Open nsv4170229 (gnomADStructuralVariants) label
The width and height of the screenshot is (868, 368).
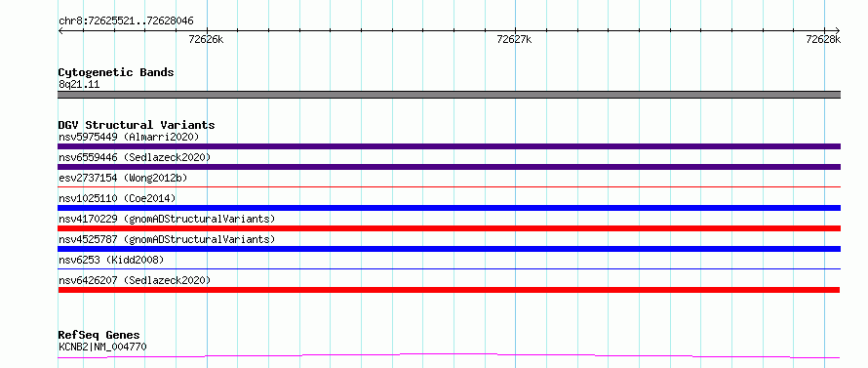pyautogui.click(x=167, y=219)
